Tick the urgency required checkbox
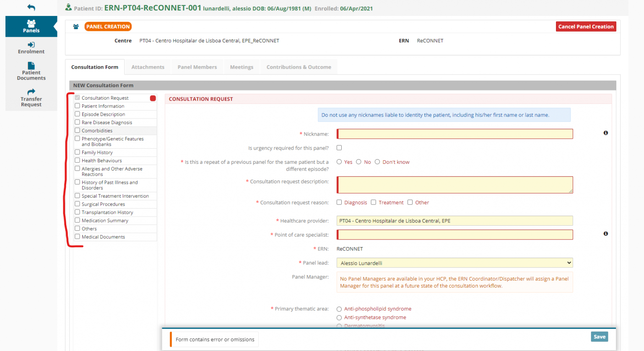Viewport: 644px width, 351px height. [x=339, y=148]
